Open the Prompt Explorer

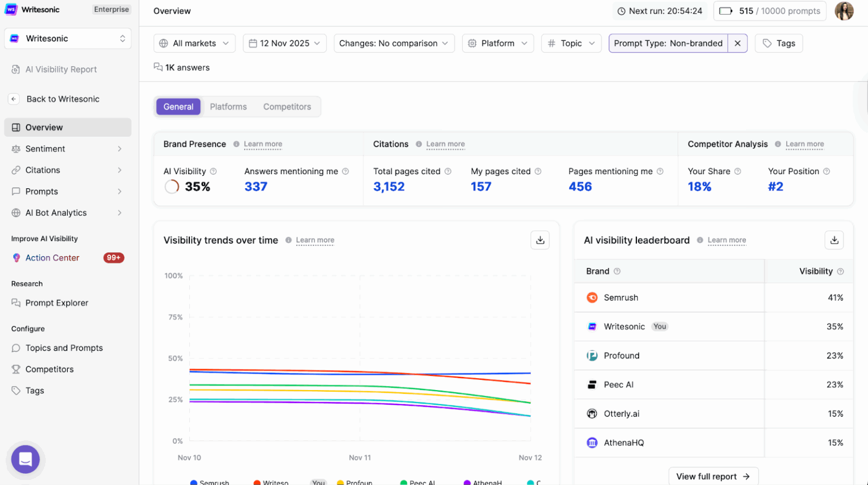[x=56, y=302]
